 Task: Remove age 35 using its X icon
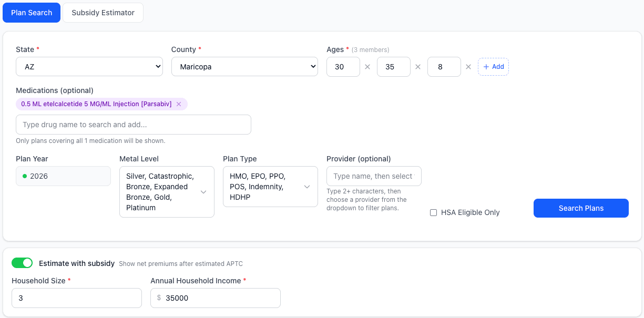pyautogui.click(x=417, y=67)
